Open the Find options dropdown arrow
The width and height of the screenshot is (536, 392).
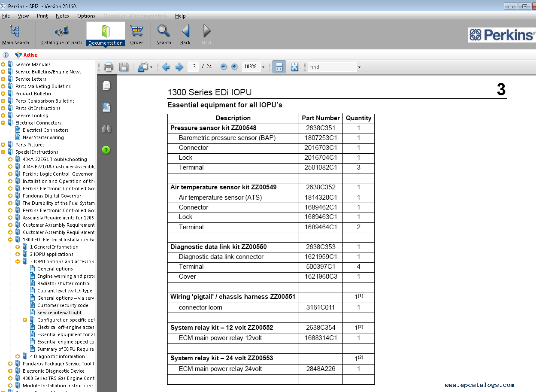[359, 67]
